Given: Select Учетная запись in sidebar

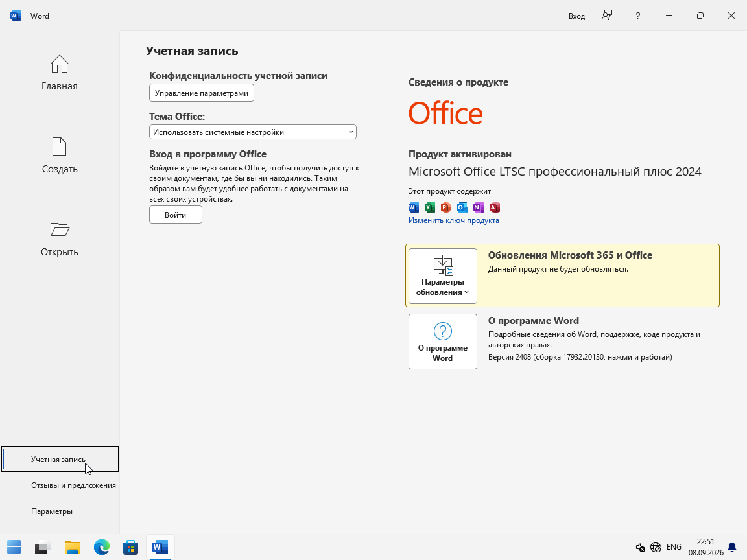Looking at the screenshot, I should click(x=60, y=459).
